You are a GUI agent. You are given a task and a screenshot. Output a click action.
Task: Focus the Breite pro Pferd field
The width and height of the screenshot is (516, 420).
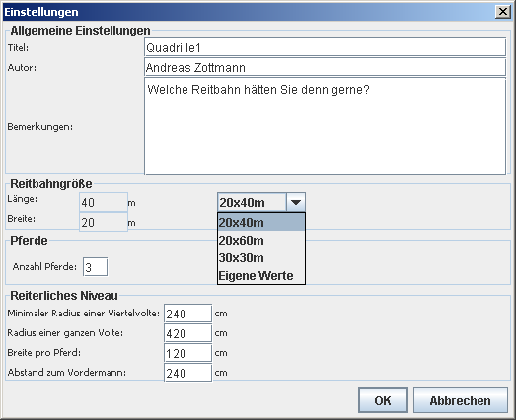point(187,353)
